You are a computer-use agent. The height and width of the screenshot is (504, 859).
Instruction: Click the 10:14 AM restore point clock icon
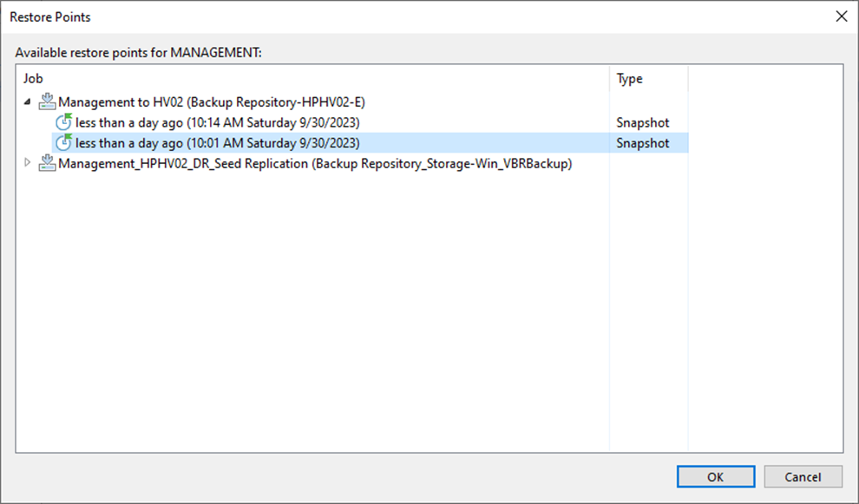point(64,121)
